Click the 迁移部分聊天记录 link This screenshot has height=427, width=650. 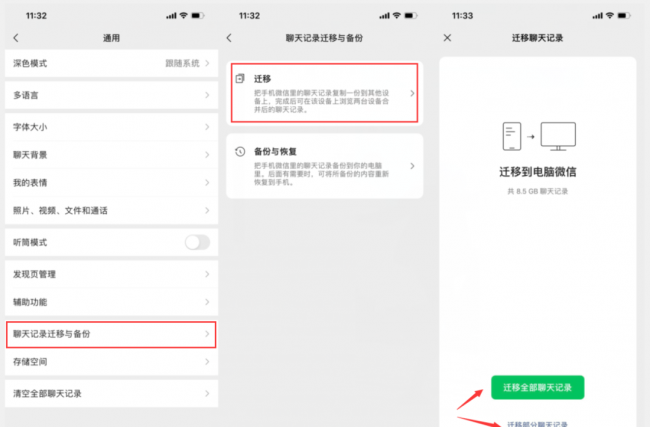coord(537,424)
